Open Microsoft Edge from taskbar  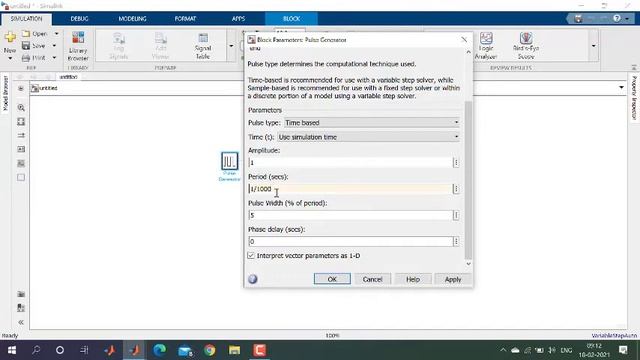[160, 350]
